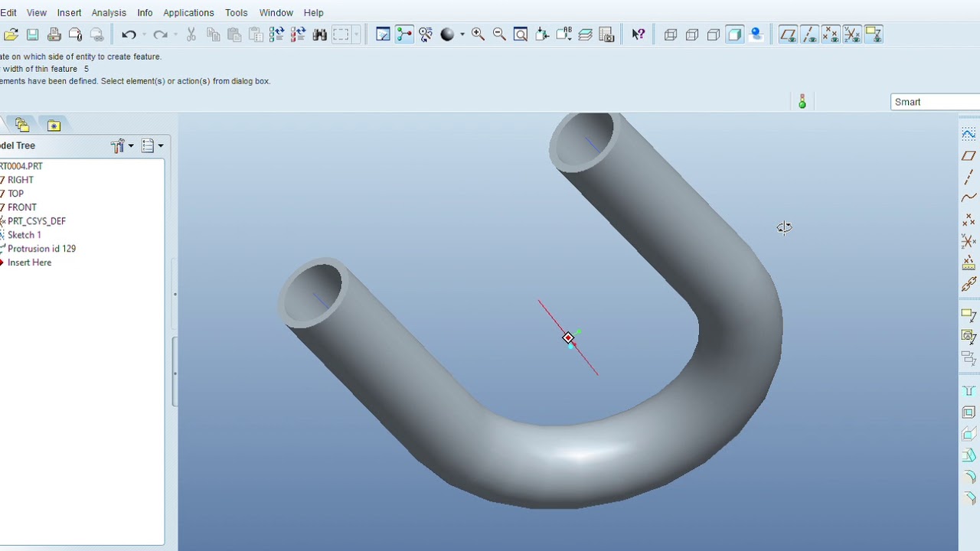Toggle coordinate systems visibility

pyautogui.click(x=852, y=34)
